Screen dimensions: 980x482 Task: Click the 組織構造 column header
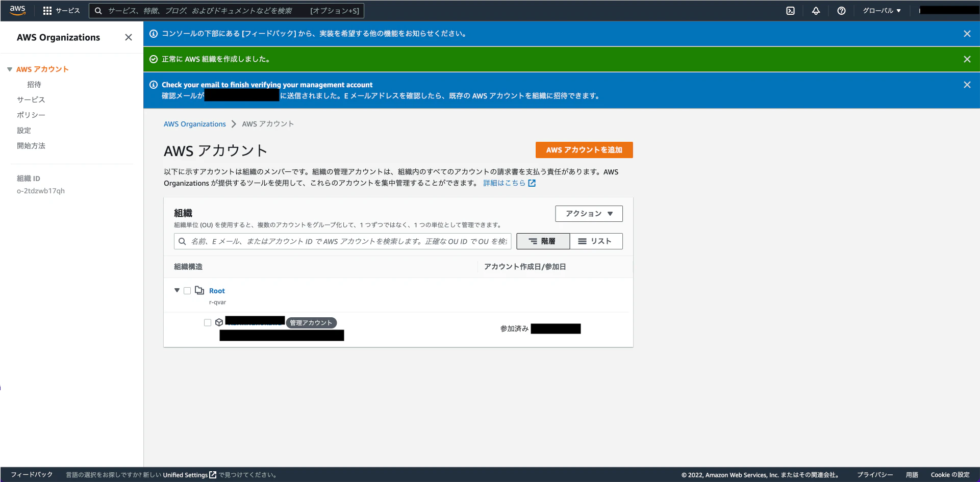[x=188, y=267]
